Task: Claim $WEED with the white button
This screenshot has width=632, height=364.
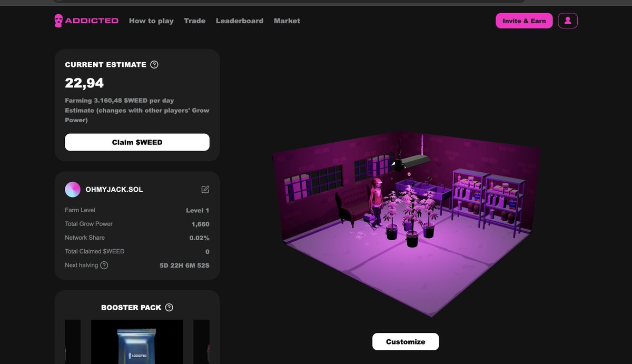Action: (137, 142)
